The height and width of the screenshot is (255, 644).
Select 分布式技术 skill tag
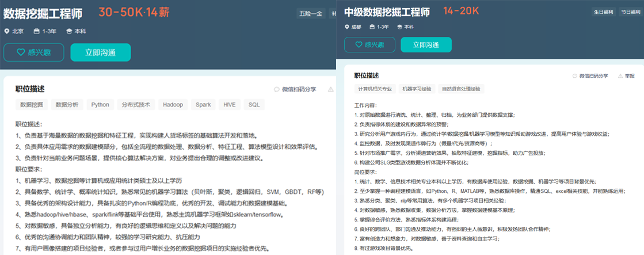(x=136, y=105)
